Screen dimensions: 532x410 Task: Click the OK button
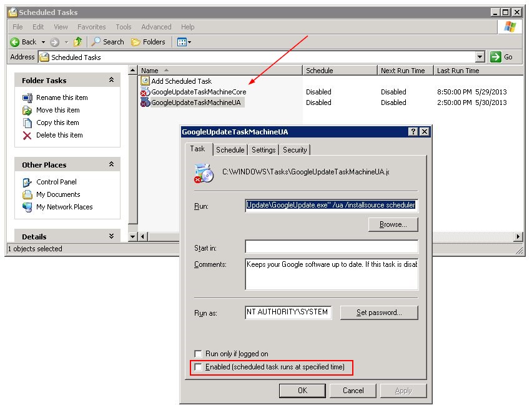(x=302, y=391)
